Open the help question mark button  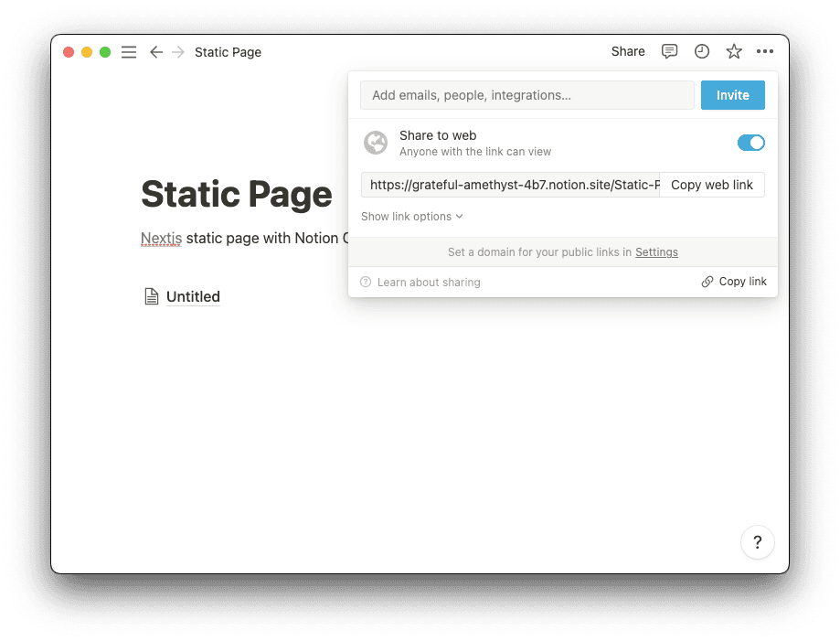757,542
